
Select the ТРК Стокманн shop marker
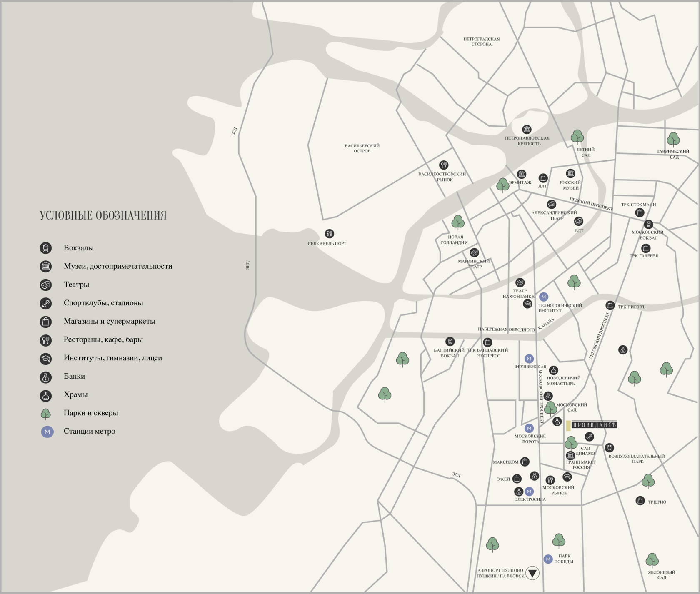click(640, 212)
